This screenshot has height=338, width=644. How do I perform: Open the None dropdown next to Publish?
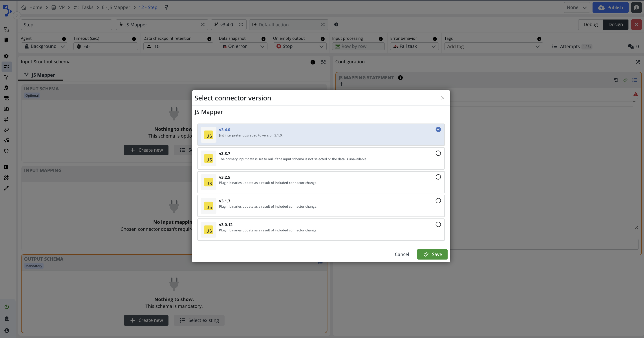(576, 7)
